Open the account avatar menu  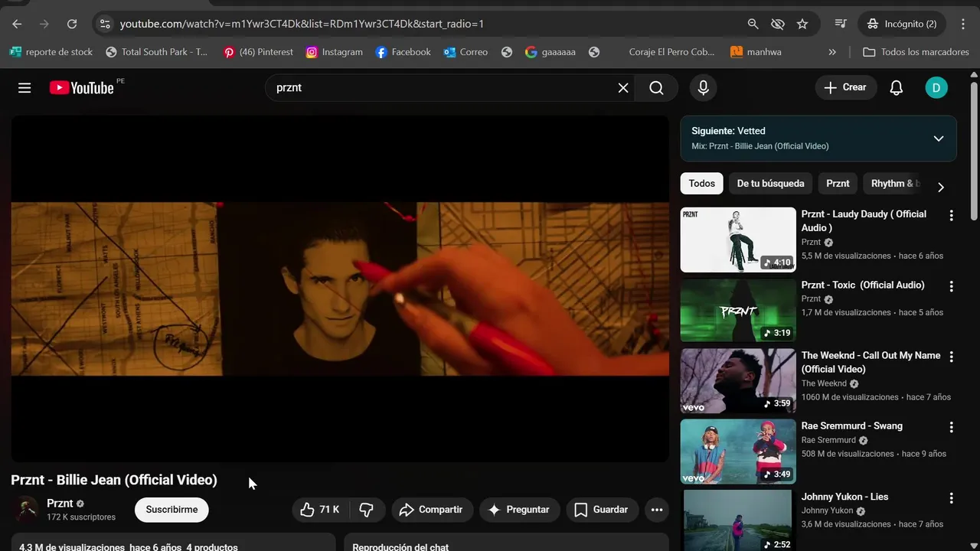click(936, 88)
